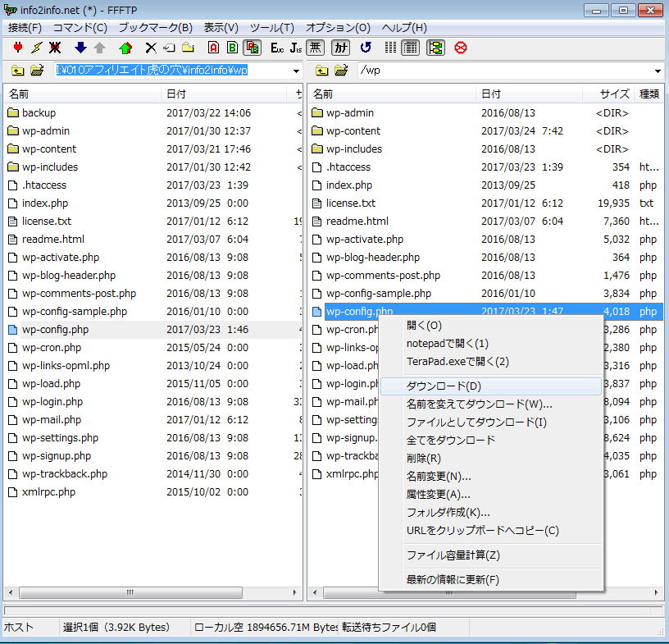
Task: Choose 全てをダウンロード entry
Action: 491,440
